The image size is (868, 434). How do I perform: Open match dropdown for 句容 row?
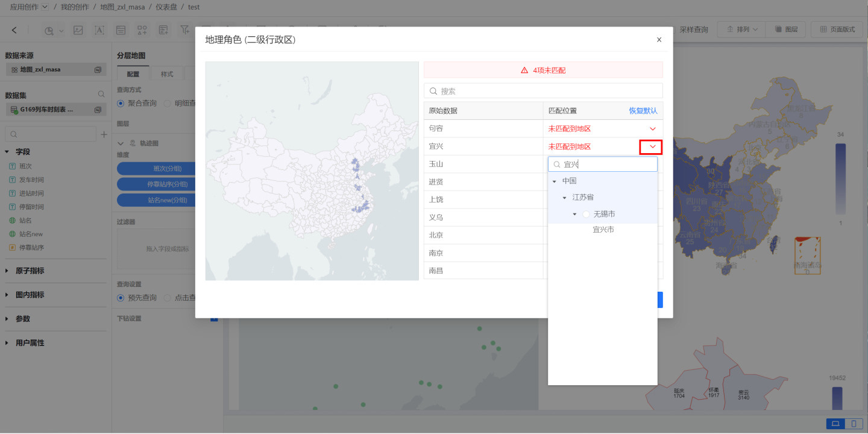click(652, 129)
